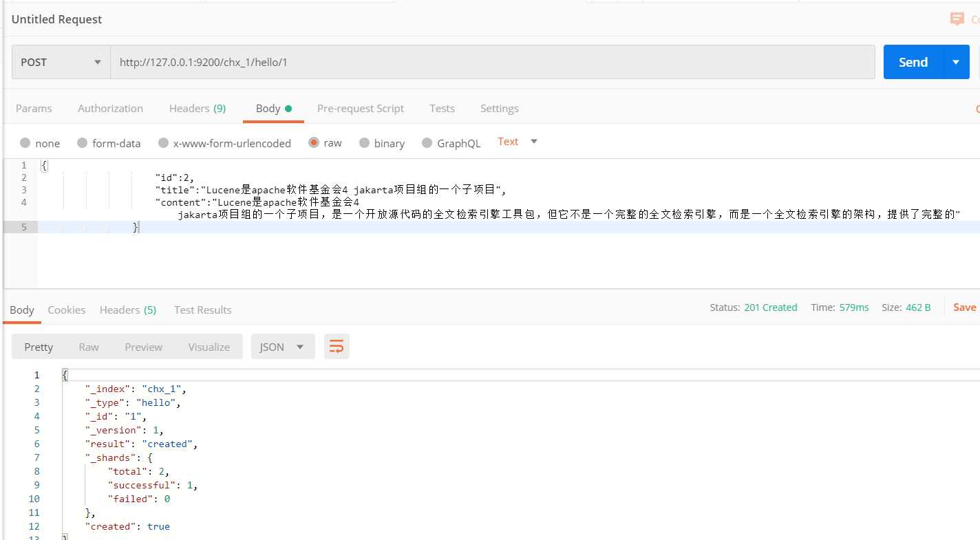Click the "content" line in request body
The width and height of the screenshot is (980, 540).
[x=257, y=202]
